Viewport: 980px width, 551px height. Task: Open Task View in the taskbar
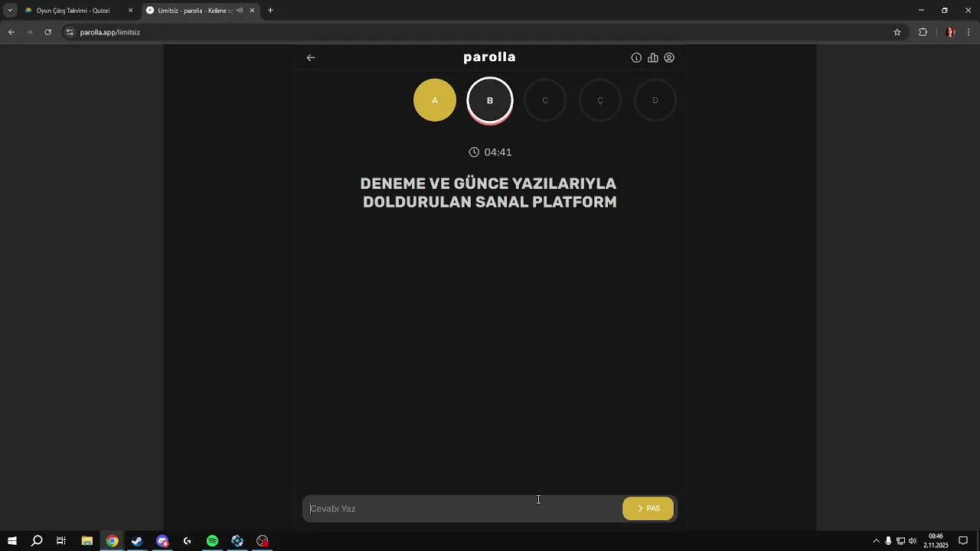[61, 541]
